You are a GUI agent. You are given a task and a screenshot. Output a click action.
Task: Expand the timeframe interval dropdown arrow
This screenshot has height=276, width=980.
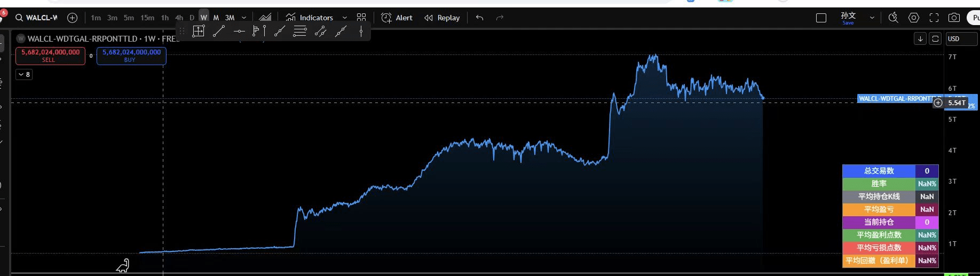(244, 18)
